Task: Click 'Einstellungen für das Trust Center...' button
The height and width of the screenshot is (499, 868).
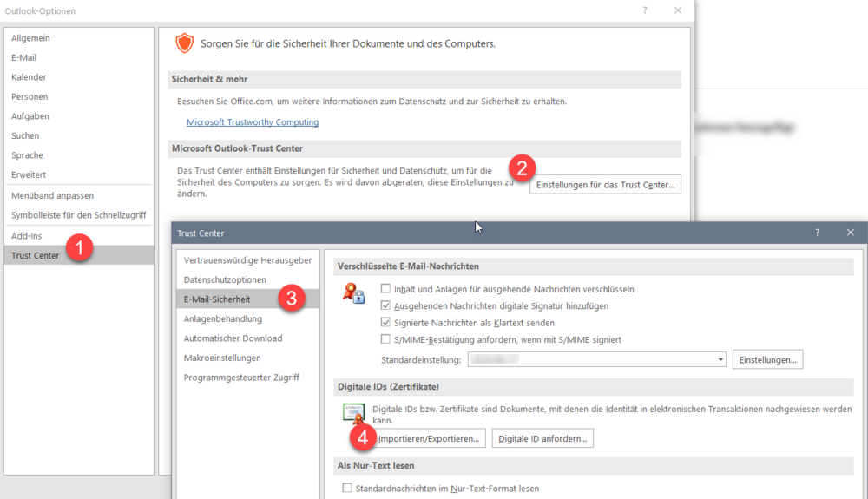Action: click(605, 185)
